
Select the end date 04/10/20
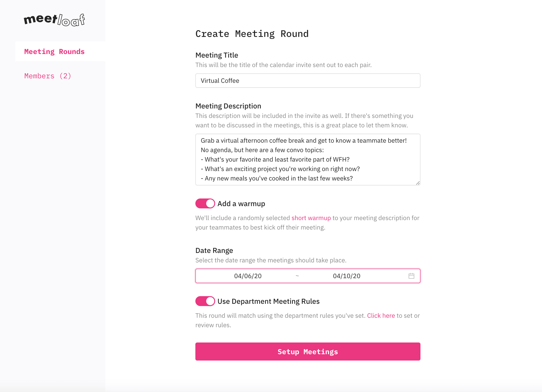pos(347,276)
